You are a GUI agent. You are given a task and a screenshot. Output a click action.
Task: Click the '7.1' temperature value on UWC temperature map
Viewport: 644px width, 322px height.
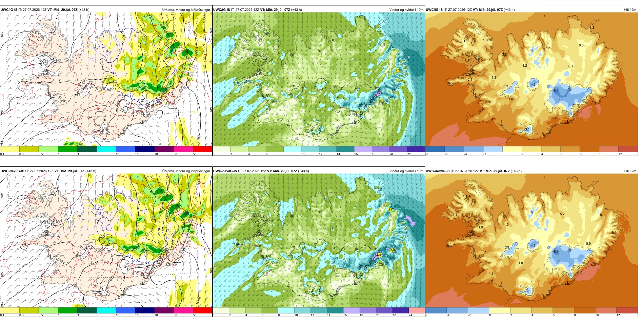[x=600, y=69]
